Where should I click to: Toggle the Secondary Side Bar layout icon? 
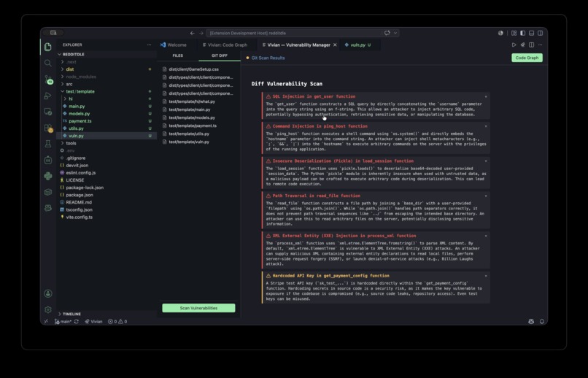click(x=541, y=33)
